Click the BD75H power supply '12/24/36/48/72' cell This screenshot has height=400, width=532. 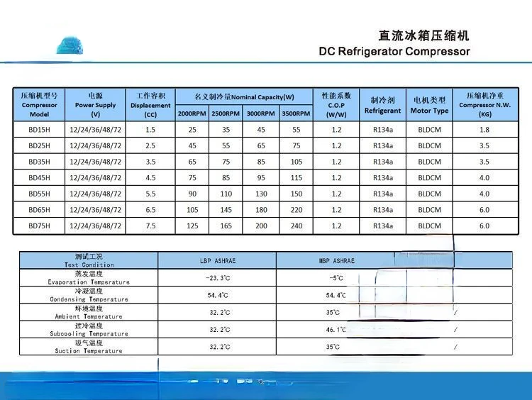point(95,226)
